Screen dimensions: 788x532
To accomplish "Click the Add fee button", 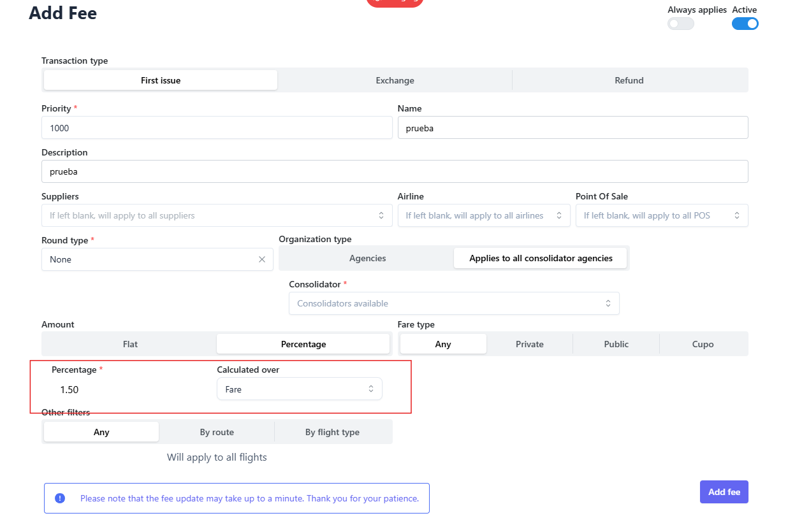I will pos(724,492).
